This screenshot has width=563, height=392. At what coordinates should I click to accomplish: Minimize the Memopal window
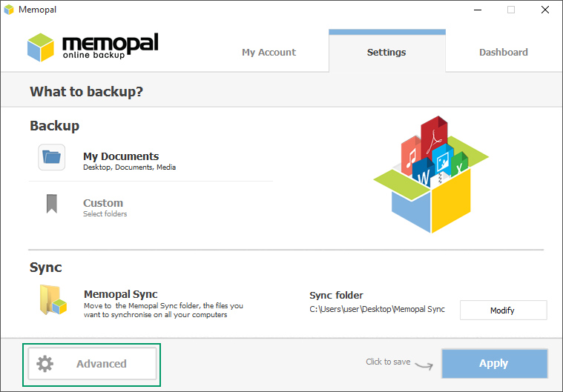tap(478, 10)
